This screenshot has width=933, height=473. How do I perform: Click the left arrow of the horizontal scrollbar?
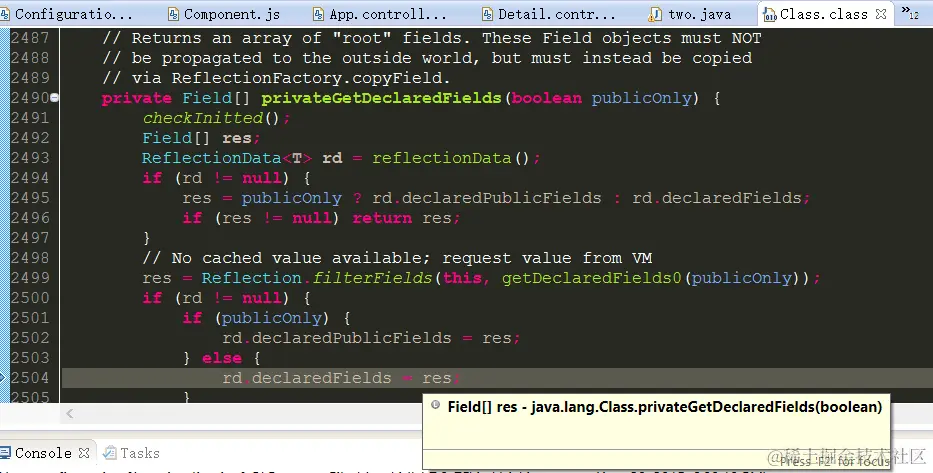(x=70, y=414)
